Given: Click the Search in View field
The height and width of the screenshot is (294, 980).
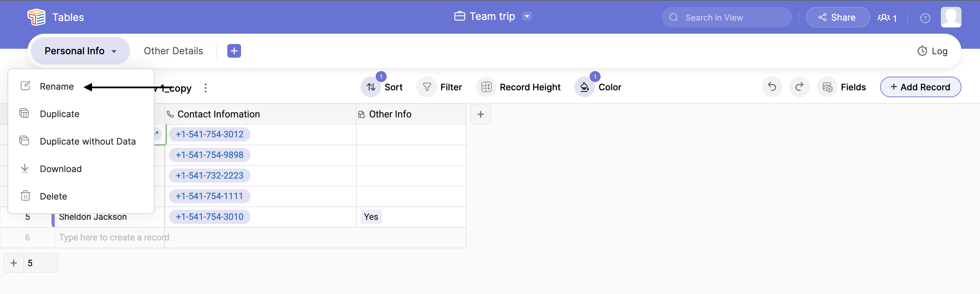Looking at the screenshot, I should pyautogui.click(x=727, y=18).
